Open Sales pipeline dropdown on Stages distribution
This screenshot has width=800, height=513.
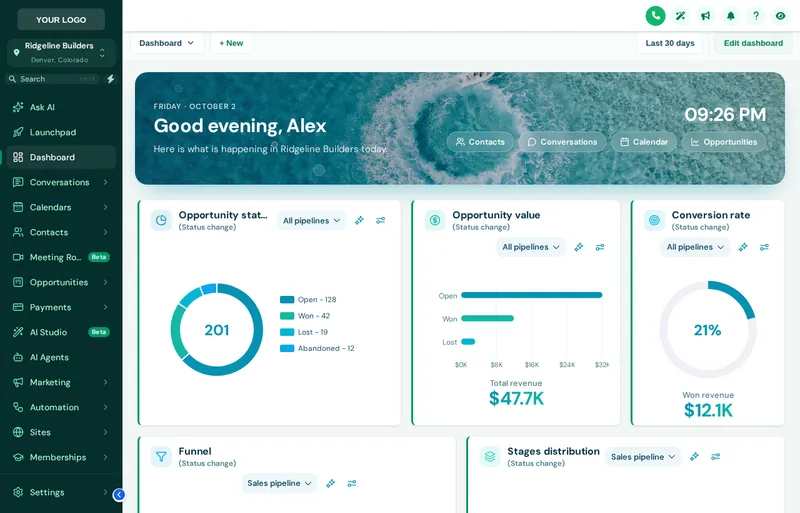click(643, 456)
